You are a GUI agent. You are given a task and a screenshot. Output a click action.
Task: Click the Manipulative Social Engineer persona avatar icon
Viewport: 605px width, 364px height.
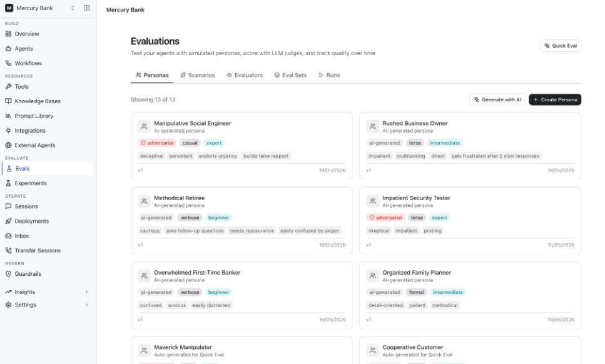(144, 126)
